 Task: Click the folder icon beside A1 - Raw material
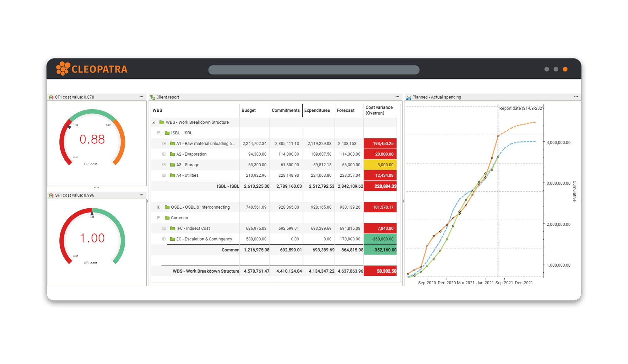pyautogui.click(x=172, y=143)
